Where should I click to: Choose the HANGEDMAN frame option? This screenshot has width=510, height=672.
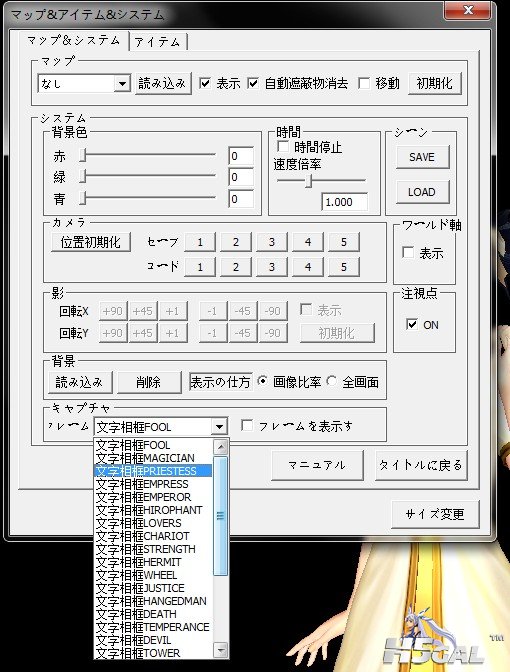pos(153,601)
